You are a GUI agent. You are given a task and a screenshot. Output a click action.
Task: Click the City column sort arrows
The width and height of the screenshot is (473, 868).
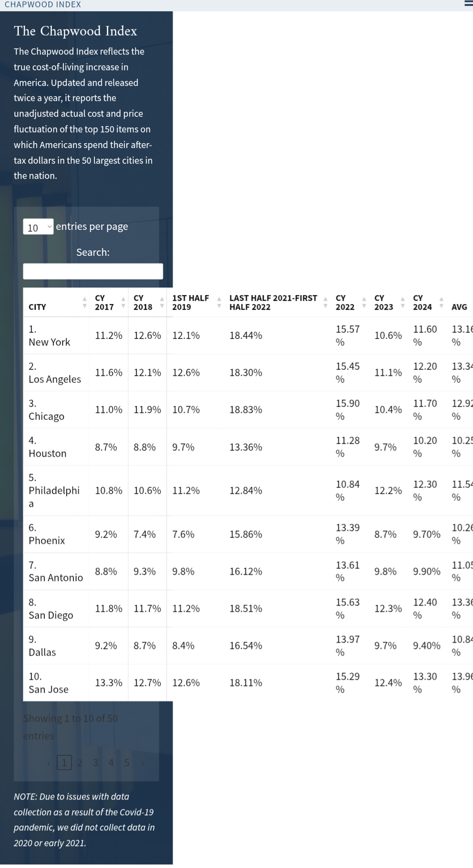(84, 303)
